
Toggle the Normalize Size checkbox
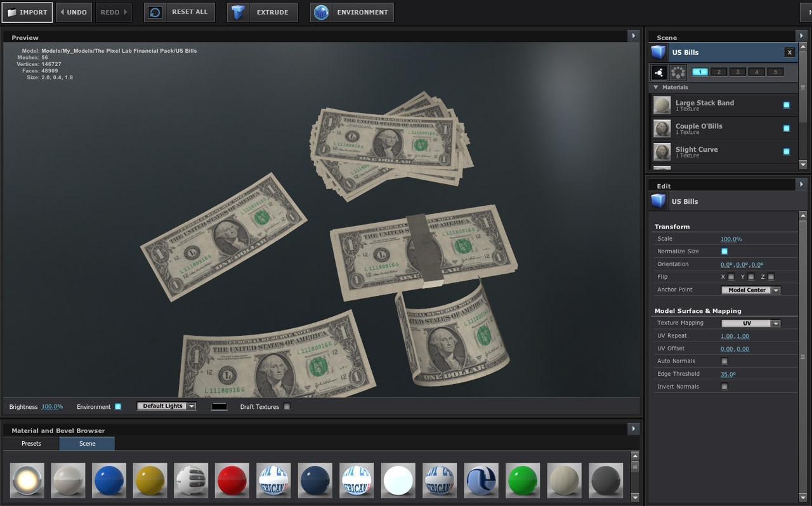point(724,251)
